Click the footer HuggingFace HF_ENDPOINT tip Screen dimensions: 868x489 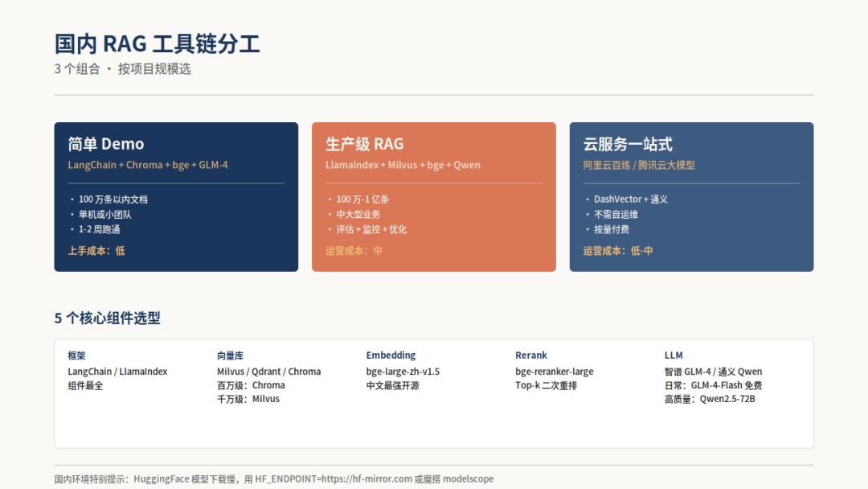pyautogui.click(x=274, y=479)
